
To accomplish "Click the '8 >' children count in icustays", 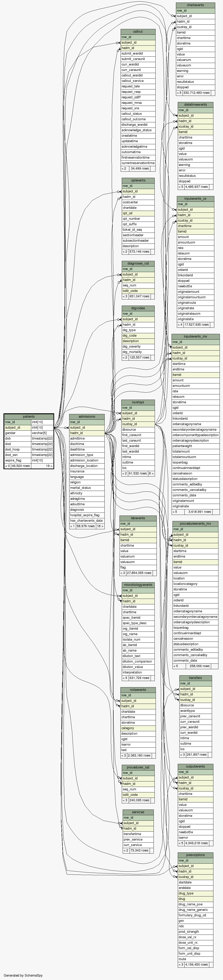I will [x=151, y=474].
